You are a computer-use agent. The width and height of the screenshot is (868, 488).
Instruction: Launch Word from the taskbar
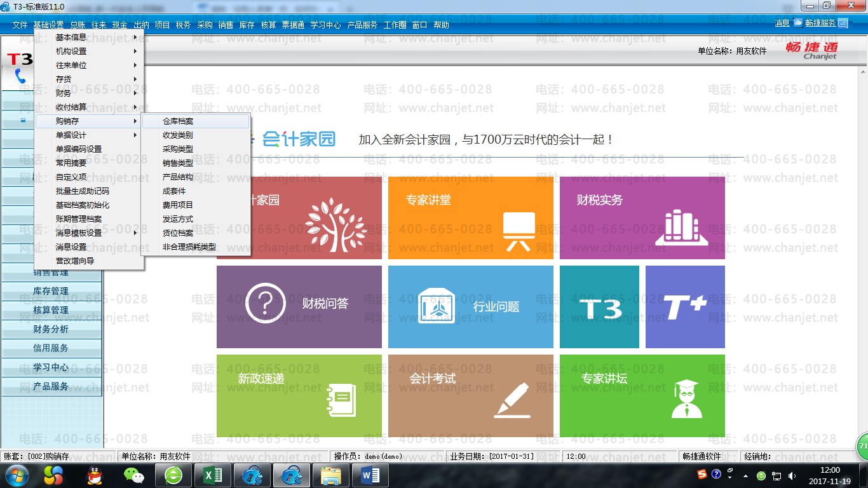[370, 475]
